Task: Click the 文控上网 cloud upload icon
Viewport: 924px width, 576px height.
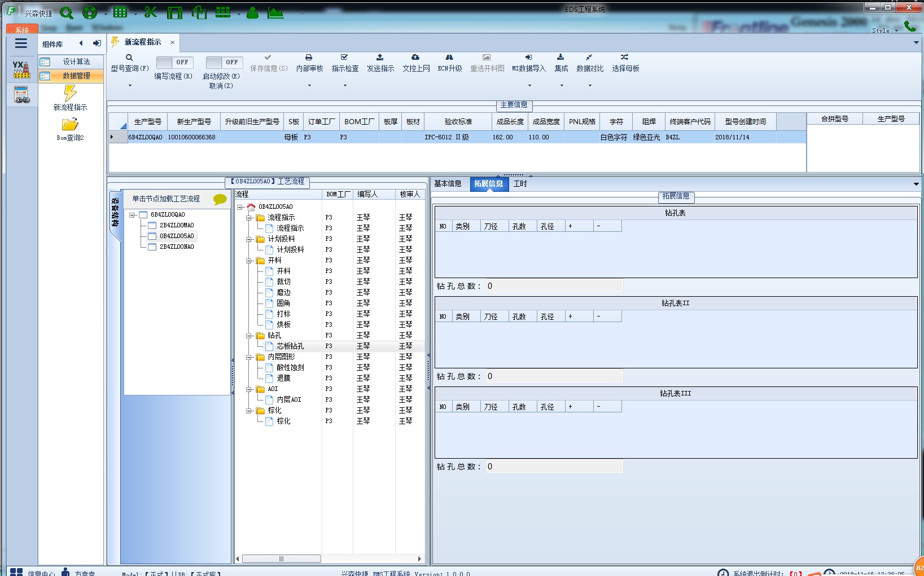Action: (415, 58)
